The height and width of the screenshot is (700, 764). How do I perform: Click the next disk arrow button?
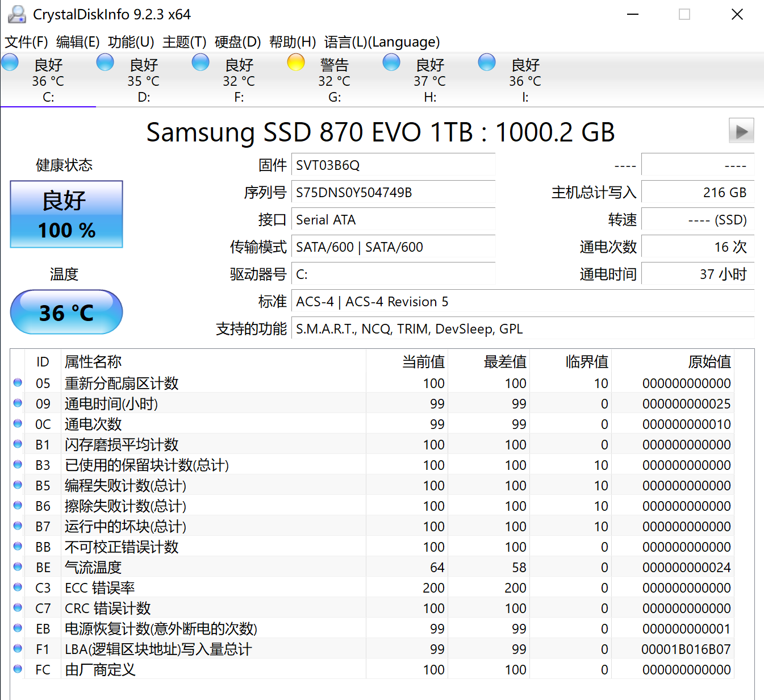pos(741,131)
